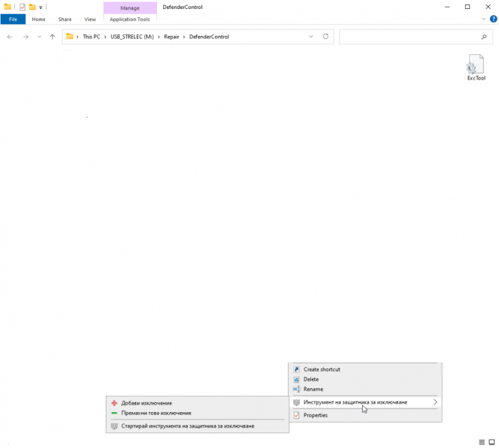Expand the chevron after USB_STRELEC (M:)
This screenshot has width=499, height=448.
tap(159, 37)
